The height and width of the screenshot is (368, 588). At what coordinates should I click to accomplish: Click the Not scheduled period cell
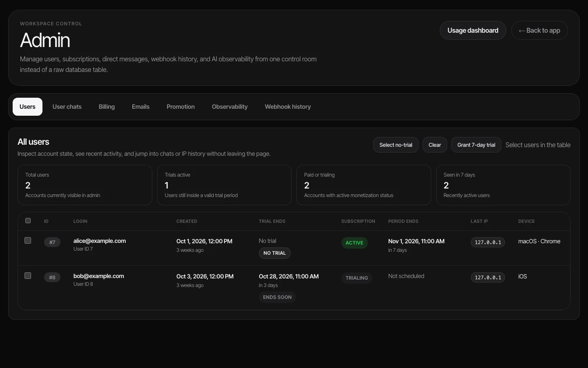tap(406, 276)
